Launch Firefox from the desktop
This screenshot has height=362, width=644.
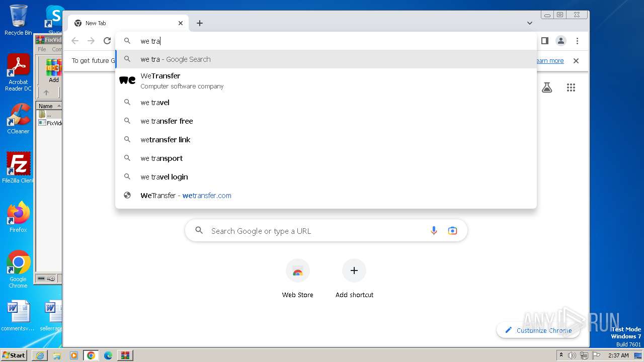click(x=18, y=217)
